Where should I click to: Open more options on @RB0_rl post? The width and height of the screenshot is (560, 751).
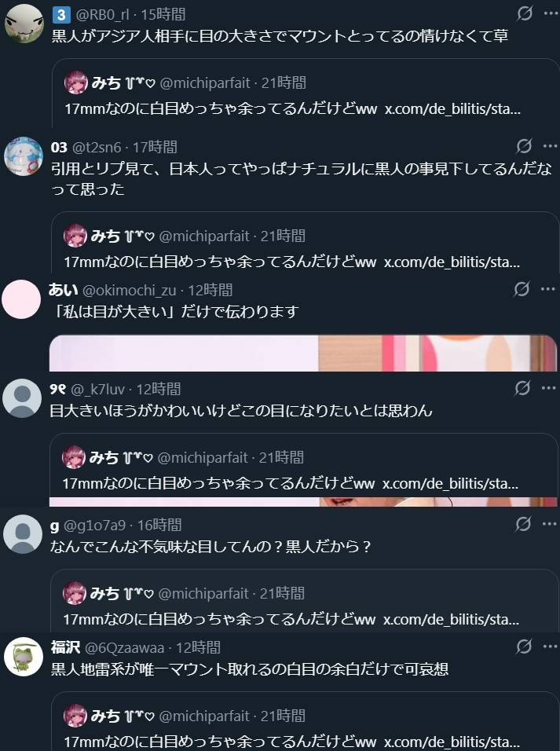[551, 13]
